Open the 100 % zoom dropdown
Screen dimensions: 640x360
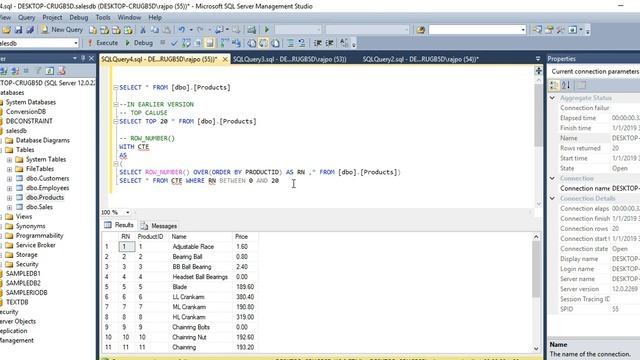click(128, 212)
